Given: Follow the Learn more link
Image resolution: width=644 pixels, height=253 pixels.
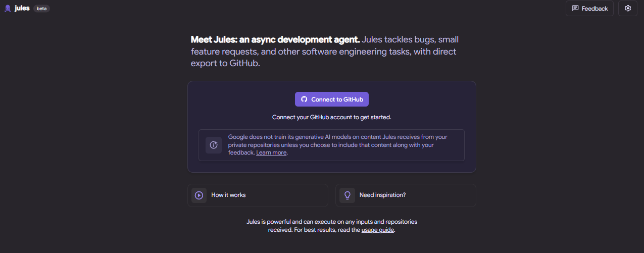Looking at the screenshot, I should point(271,153).
